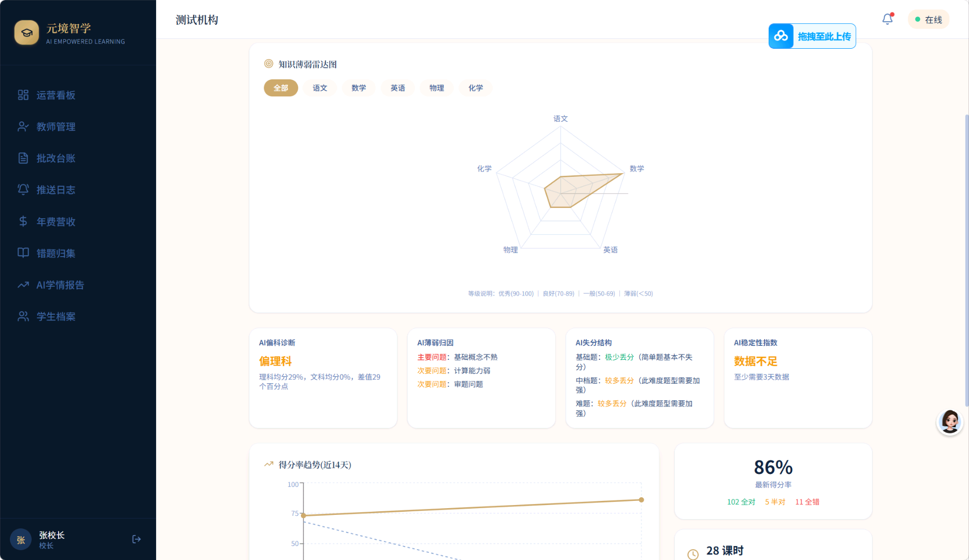Go to 教师管理 page
This screenshot has width=969, height=560.
[78, 127]
